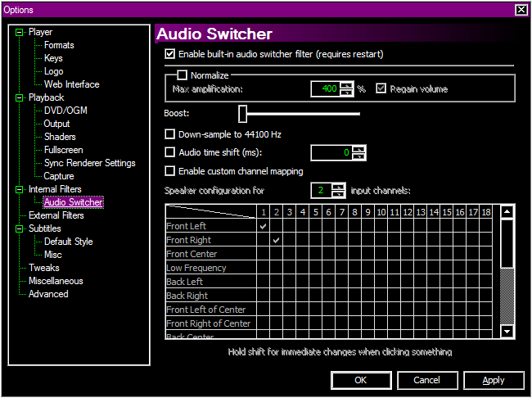This screenshot has width=532, height=398.
Task: Collapse the Playback tree node
Action: click(x=20, y=97)
